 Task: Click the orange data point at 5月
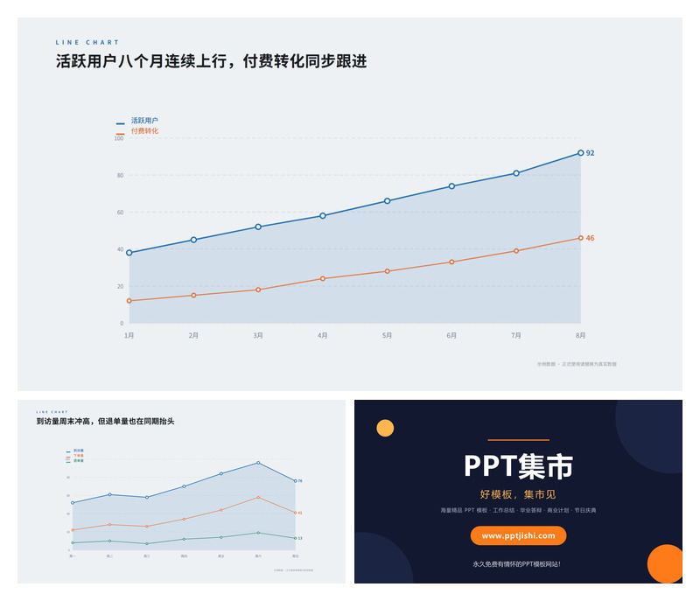tap(387, 271)
